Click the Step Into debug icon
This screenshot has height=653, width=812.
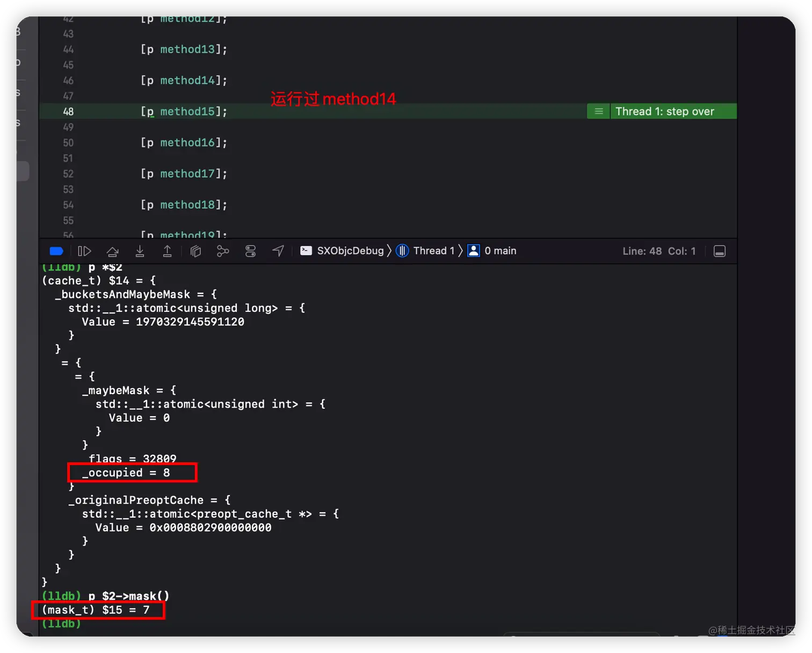click(140, 251)
